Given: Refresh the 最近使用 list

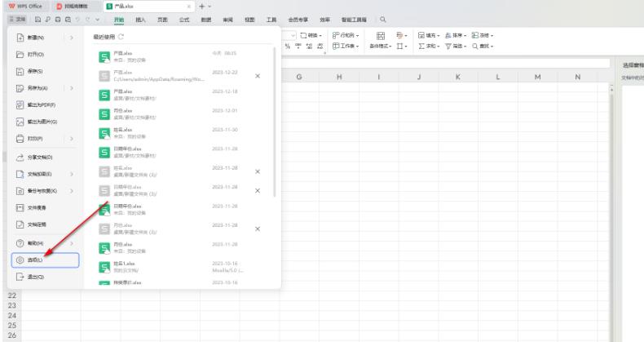Looking at the screenshot, I should tap(121, 37).
